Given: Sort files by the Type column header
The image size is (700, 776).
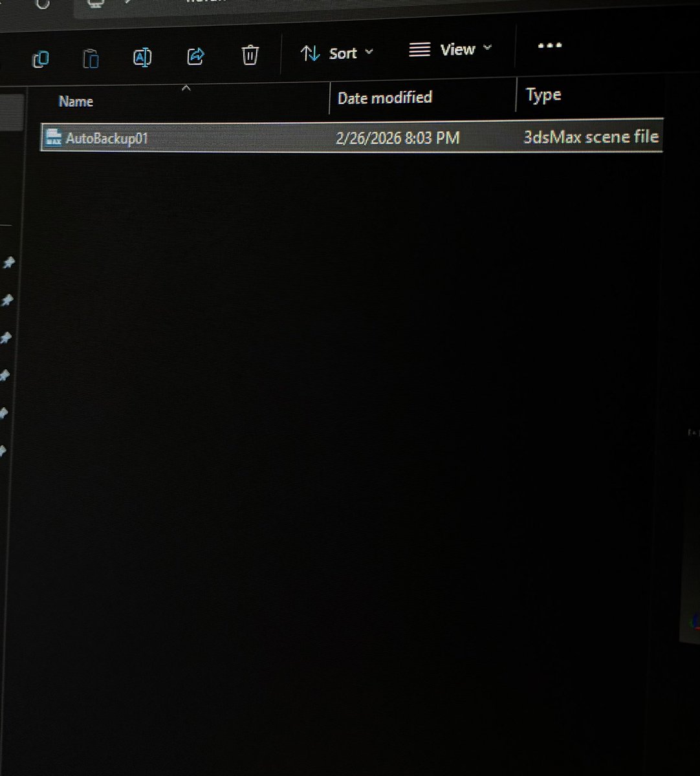Looking at the screenshot, I should (543, 95).
